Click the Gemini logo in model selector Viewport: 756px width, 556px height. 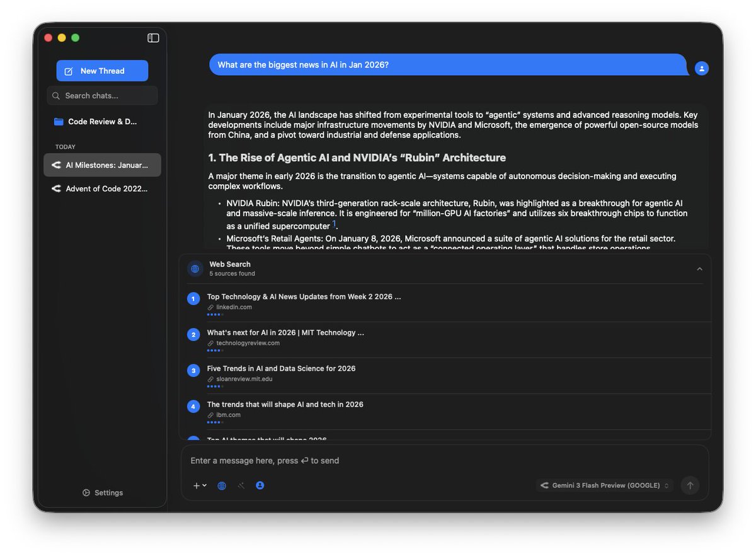pyautogui.click(x=544, y=485)
